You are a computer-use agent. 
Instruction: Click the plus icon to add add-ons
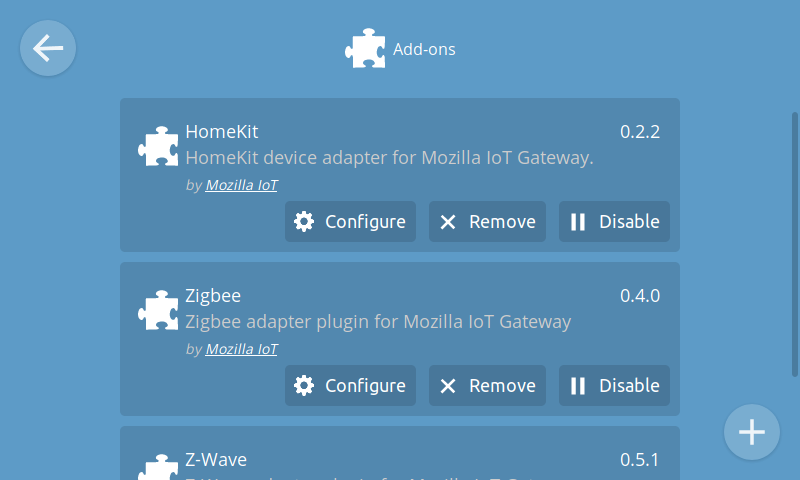tap(751, 432)
